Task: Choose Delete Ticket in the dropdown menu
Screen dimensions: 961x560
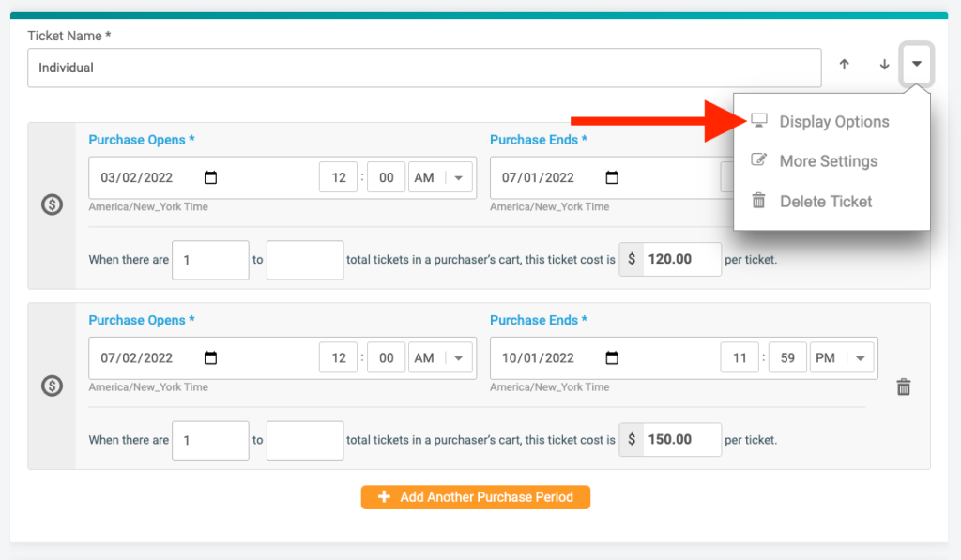Action: click(x=825, y=202)
